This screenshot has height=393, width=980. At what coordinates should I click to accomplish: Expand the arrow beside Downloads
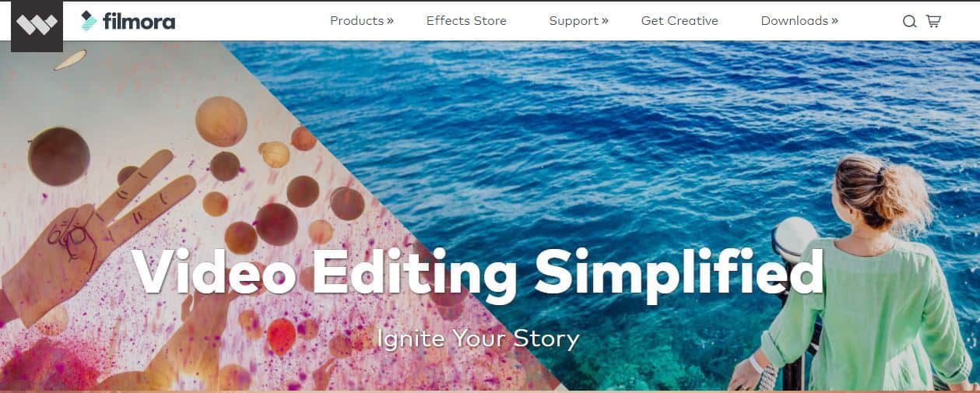tap(834, 21)
